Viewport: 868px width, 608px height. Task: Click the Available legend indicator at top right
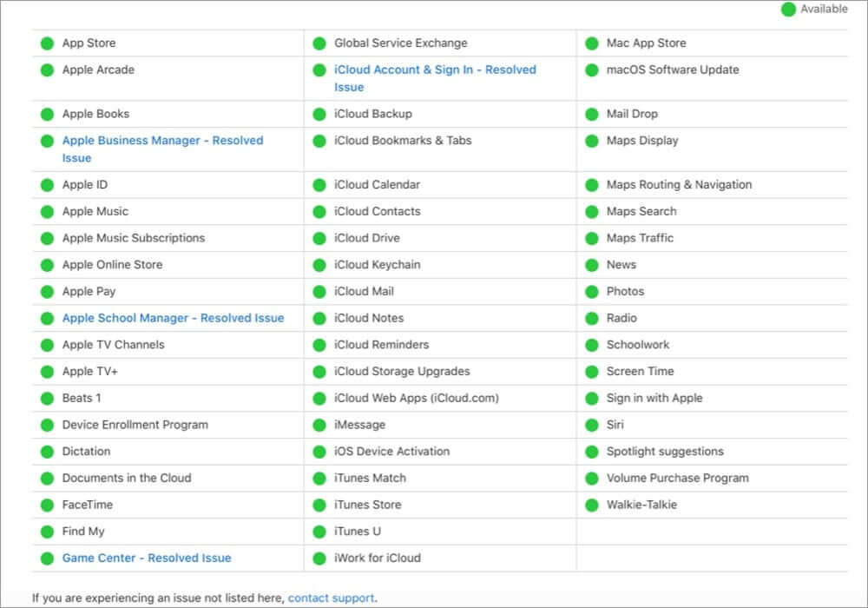click(x=788, y=9)
